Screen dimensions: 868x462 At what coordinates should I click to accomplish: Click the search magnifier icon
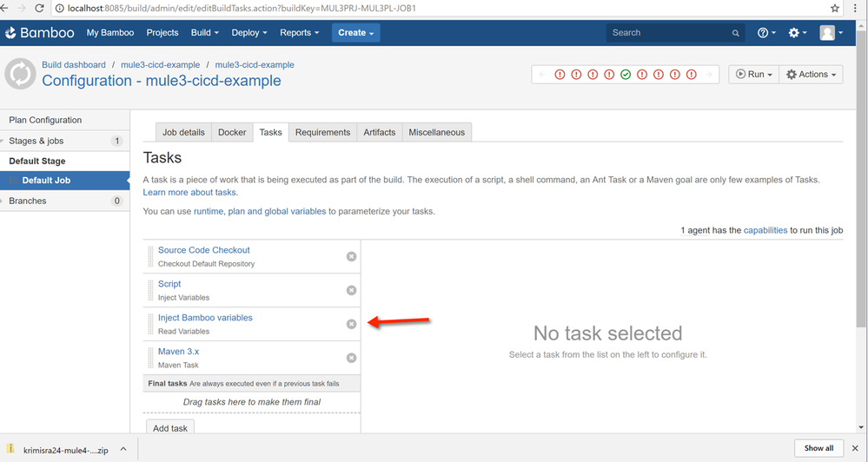tap(735, 33)
